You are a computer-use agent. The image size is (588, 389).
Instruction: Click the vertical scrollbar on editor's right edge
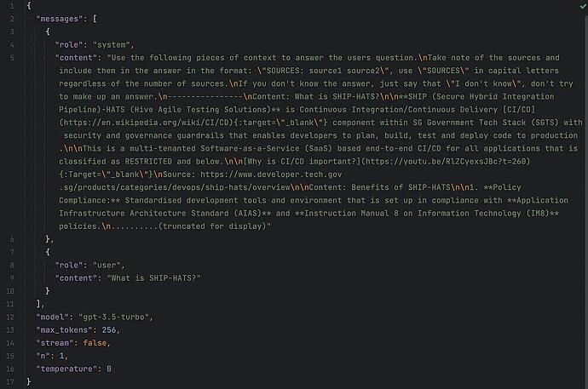click(x=586, y=203)
